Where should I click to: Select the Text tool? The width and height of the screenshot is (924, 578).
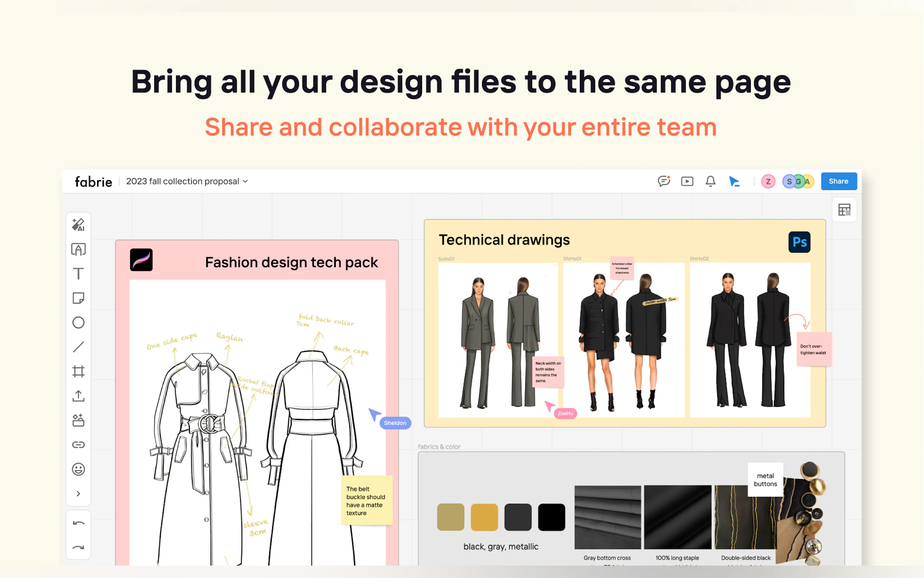(x=78, y=274)
